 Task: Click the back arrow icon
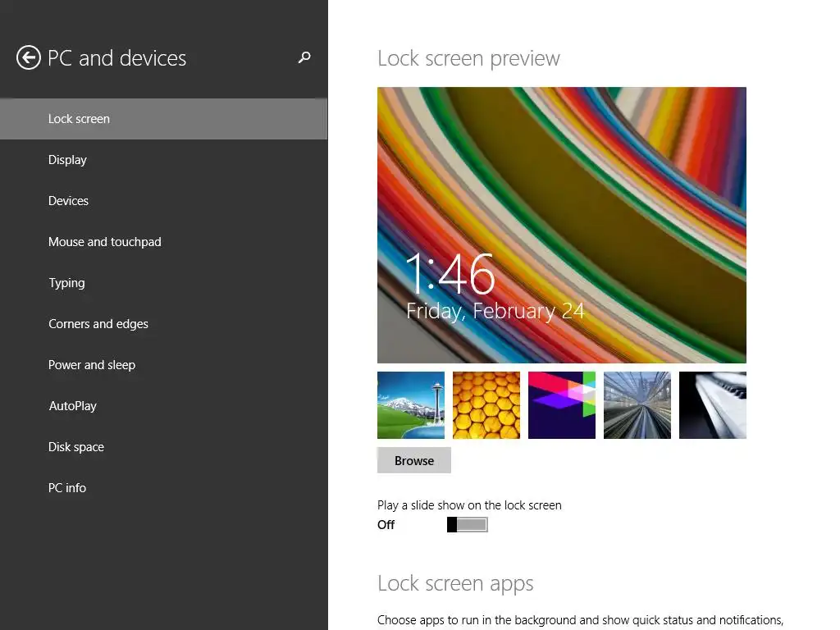point(29,58)
